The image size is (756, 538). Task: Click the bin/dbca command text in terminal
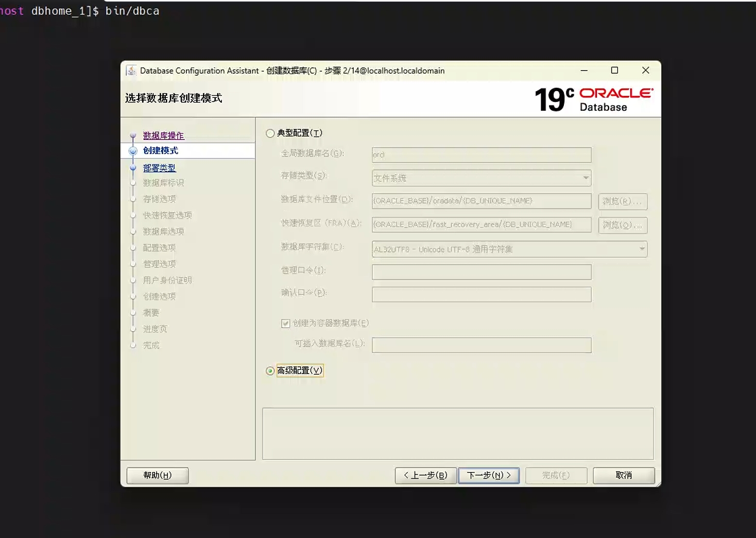point(132,11)
